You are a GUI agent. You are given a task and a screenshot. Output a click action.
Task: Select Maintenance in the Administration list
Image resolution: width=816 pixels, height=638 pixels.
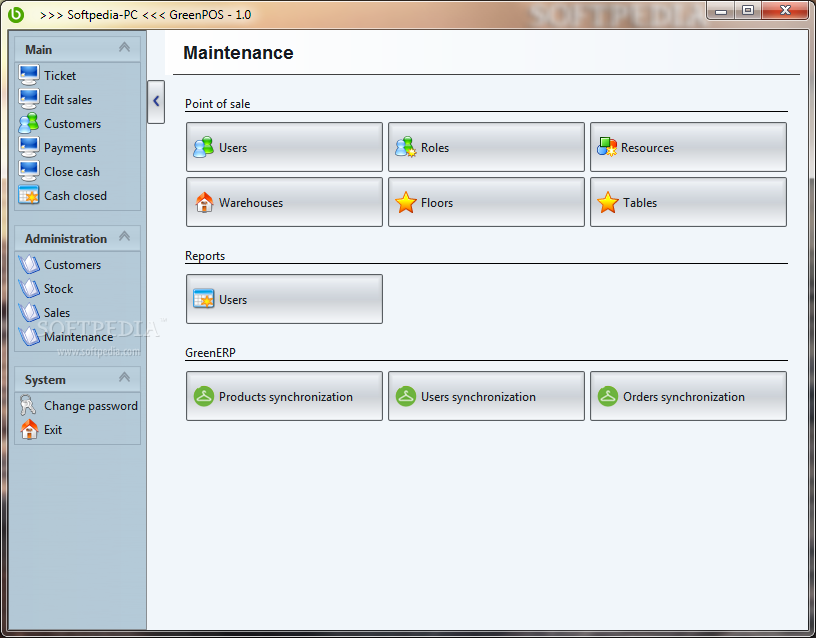click(78, 337)
